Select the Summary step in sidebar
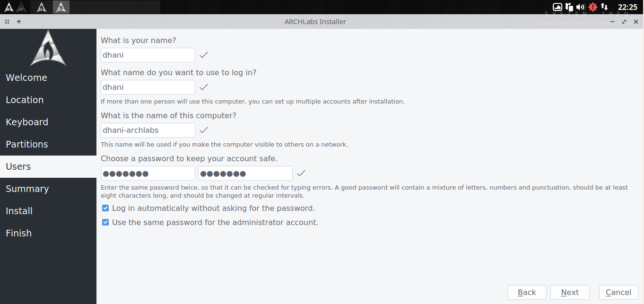 point(27,189)
